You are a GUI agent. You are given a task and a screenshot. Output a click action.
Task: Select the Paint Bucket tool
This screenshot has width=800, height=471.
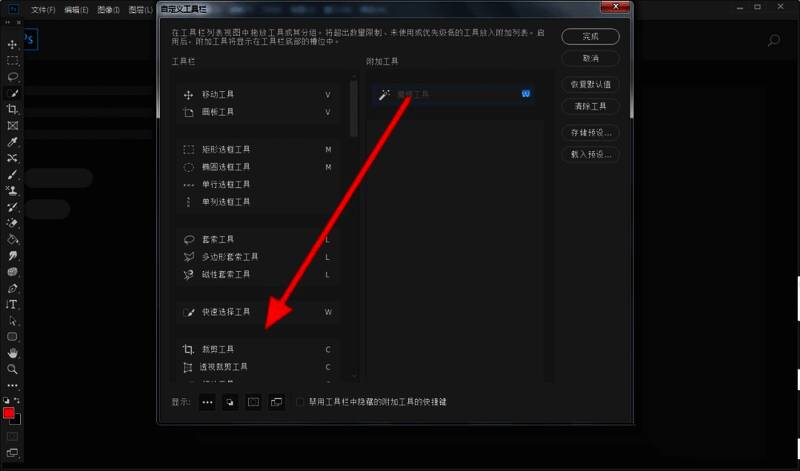click(12, 239)
